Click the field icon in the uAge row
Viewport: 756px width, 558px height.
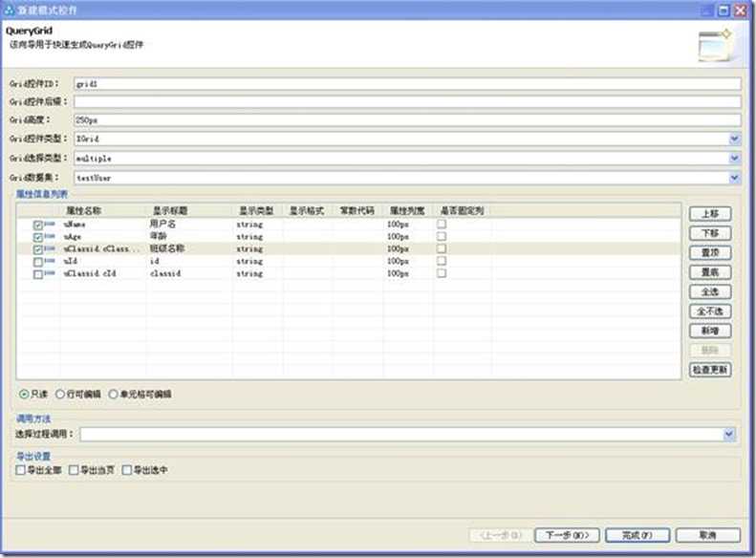click(50, 236)
